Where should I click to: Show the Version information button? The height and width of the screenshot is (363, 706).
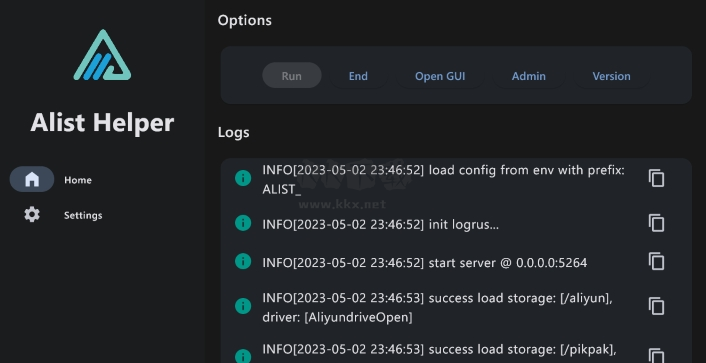pyautogui.click(x=611, y=76)
